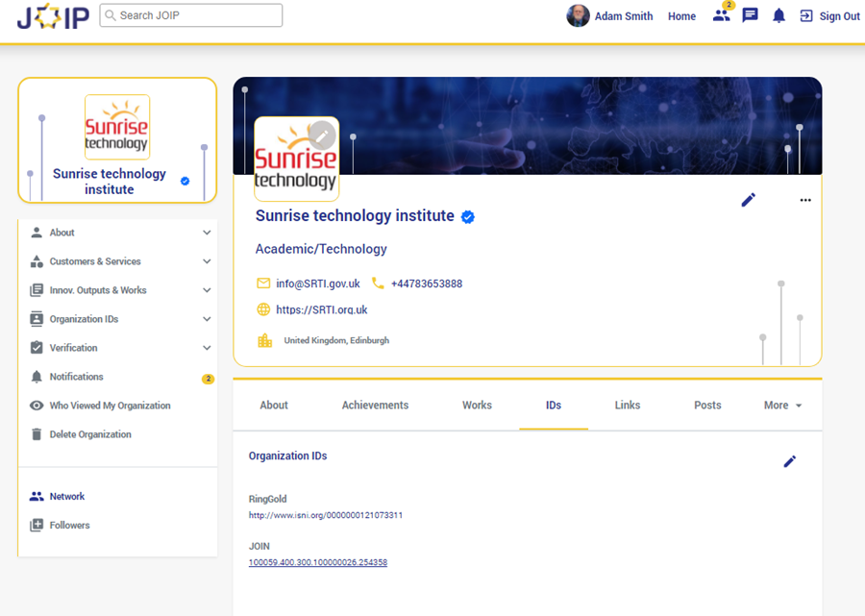865x616 pixels.
Task: Click the Sign Out icon button
Action: point(806,15)
